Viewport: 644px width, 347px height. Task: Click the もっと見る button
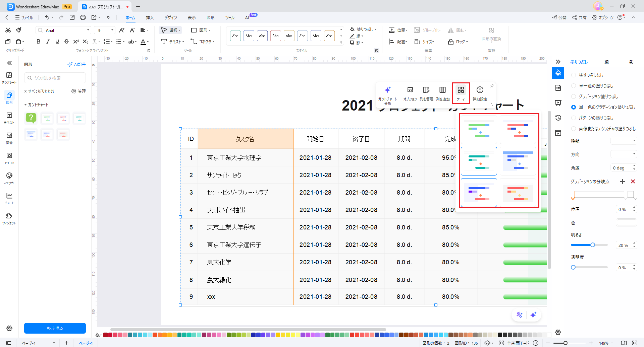click(x=55, y=328)
